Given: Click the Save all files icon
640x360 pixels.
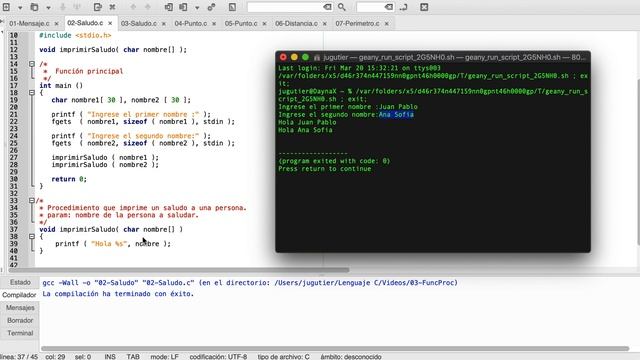Looking at the screenshot, I should pos(77,7).
